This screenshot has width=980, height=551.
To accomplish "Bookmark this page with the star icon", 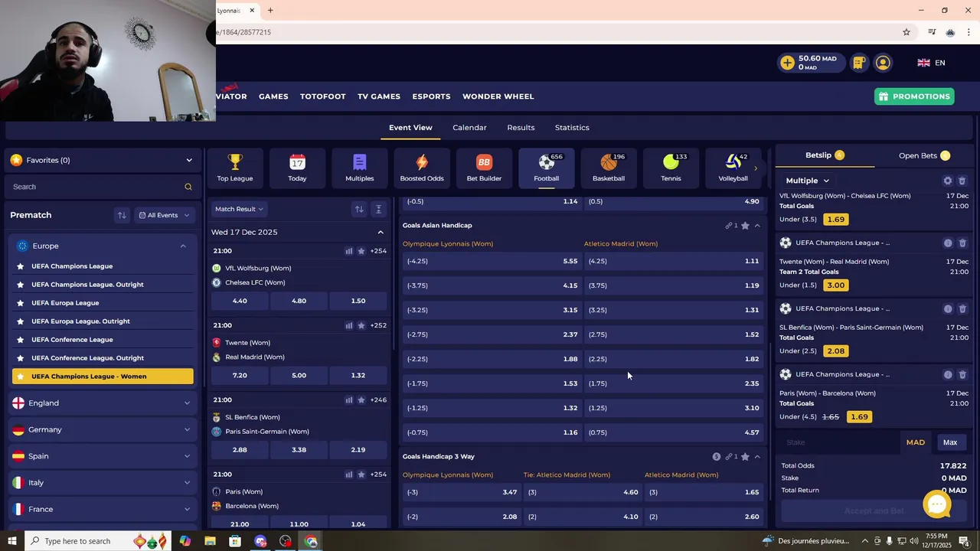I will (x=906, y=32).
